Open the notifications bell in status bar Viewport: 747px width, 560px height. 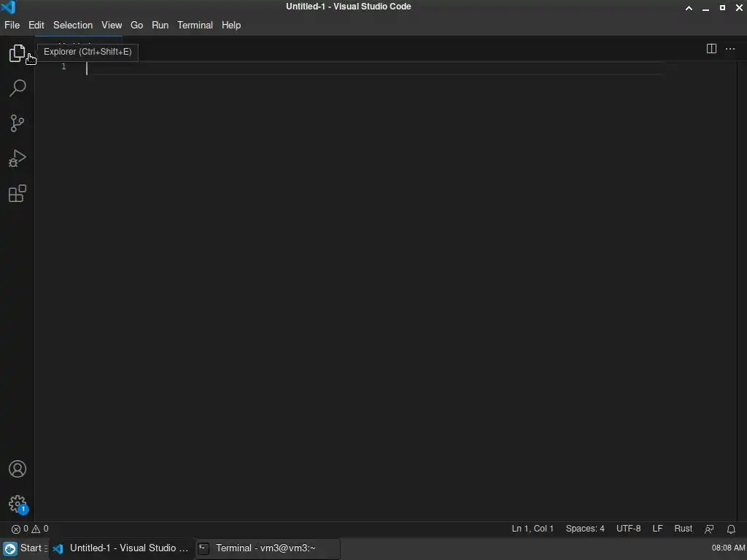(x=731, y=529)
